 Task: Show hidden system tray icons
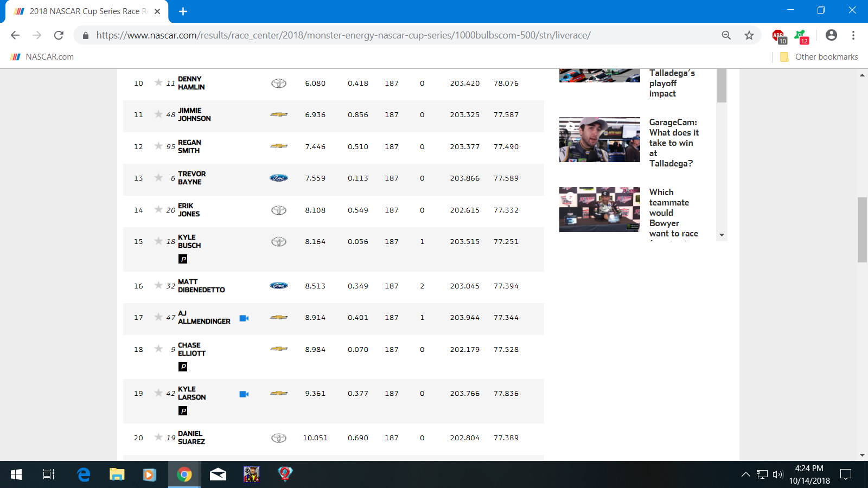pos(746,474)
